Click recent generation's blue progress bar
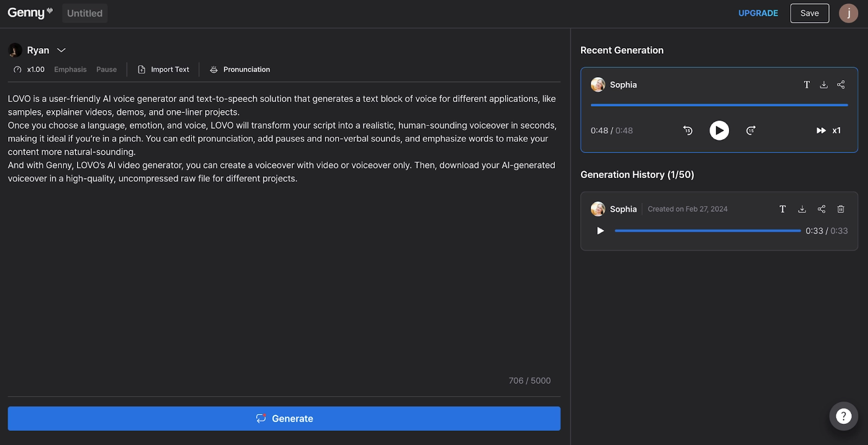Image resolution: width=868 pixels, height=445 pixels. click(x=719, y=105)
